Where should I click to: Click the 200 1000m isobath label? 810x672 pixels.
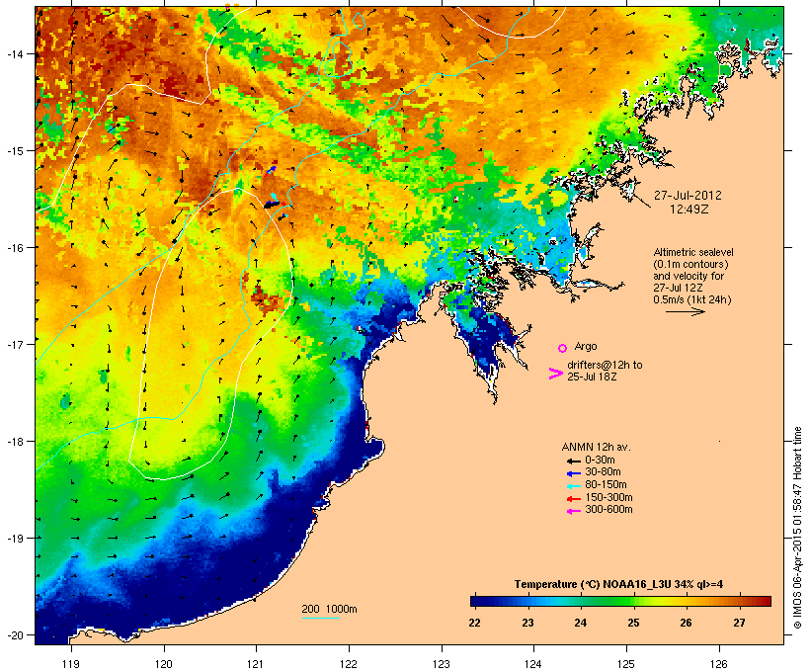click(329, 609)
